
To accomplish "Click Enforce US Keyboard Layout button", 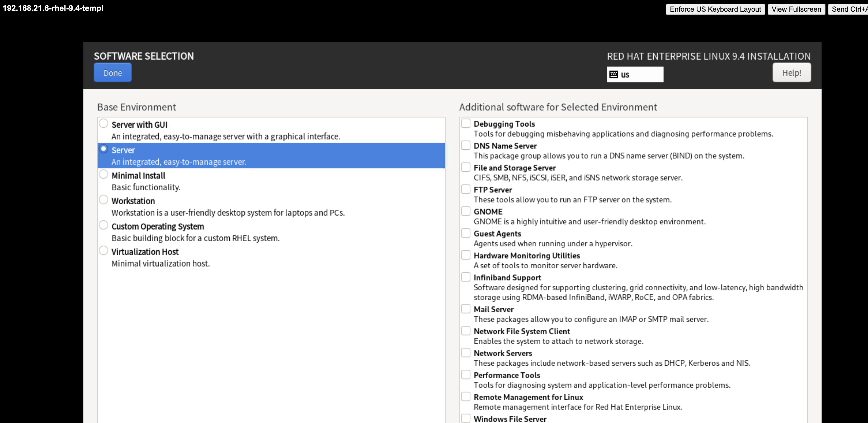I will 715,9.
